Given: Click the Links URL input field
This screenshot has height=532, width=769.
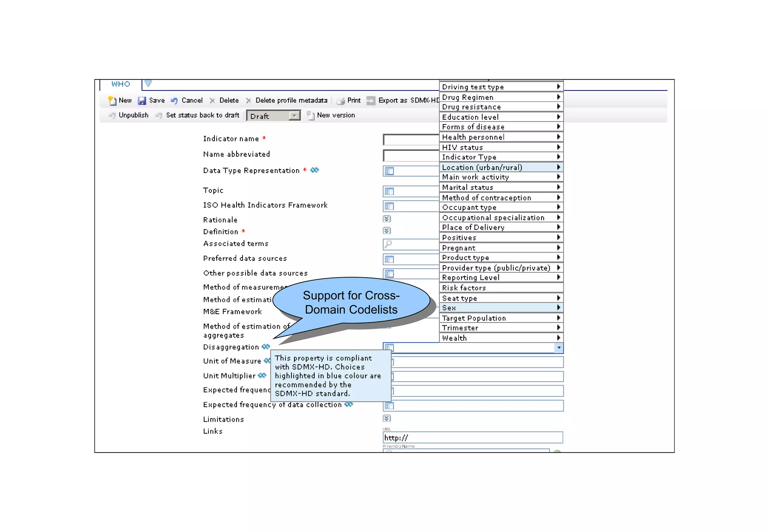Looking at the screenshot, I should [472, 438].
